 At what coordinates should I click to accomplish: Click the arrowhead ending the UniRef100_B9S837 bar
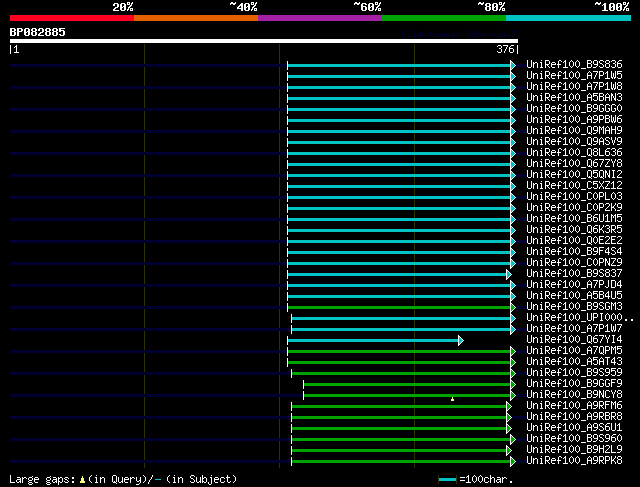point(509,274)
